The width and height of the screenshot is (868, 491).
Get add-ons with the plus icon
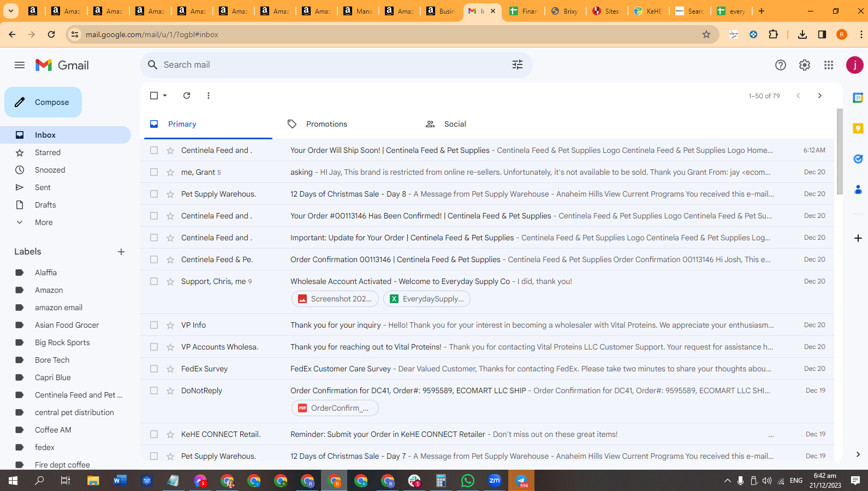tap(858, 238)
